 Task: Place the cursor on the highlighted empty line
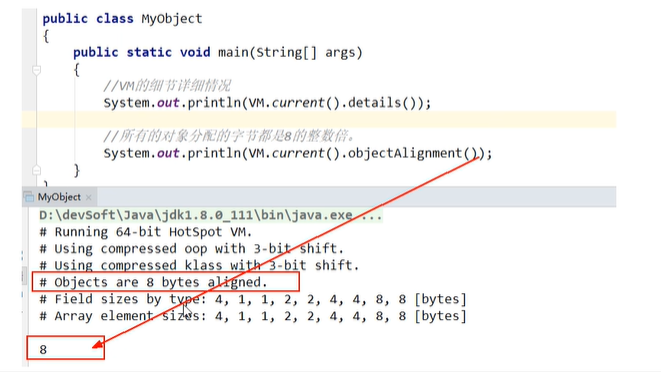click(x=319, y=120)
